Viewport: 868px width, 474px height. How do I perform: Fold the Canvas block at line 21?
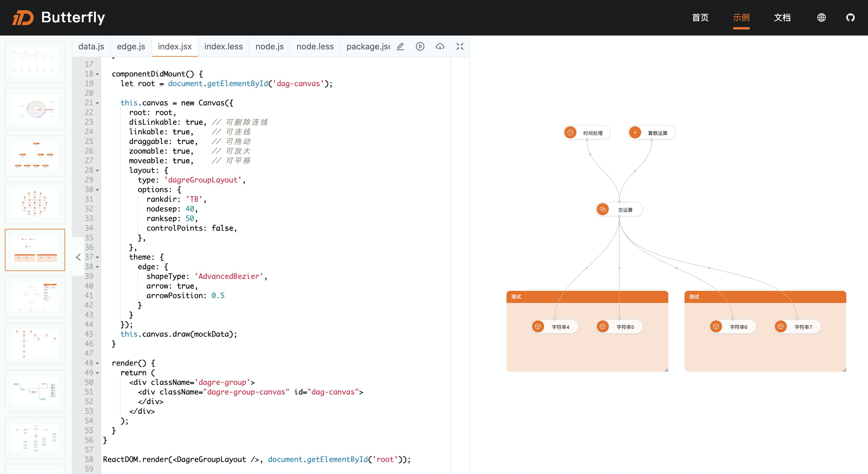(x=97, y=103)
